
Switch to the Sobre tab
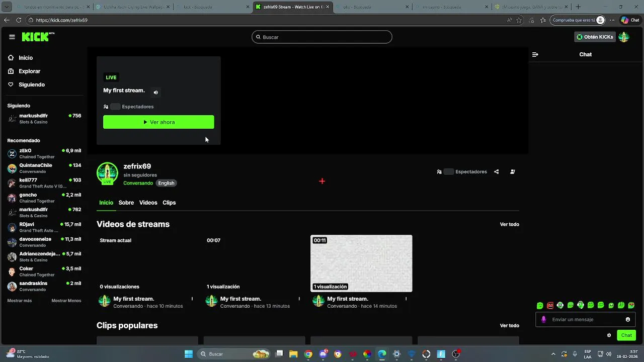point(126,203)
